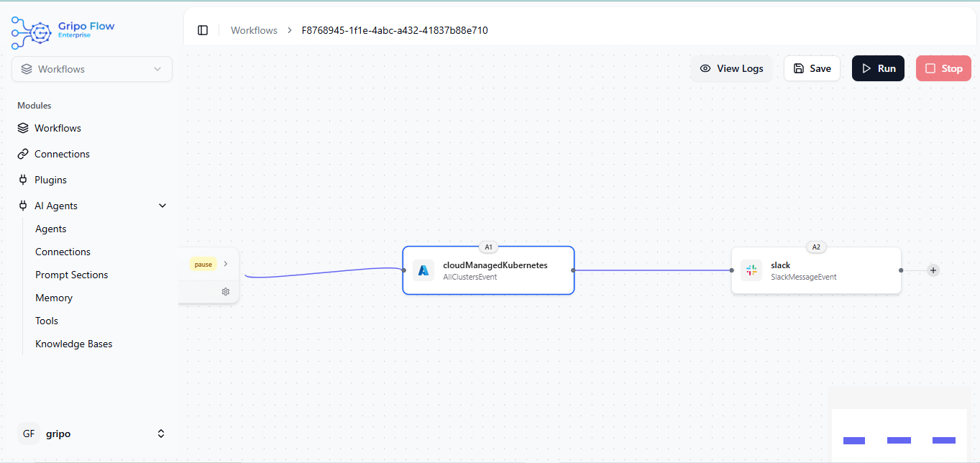This screenshot has height=463, width=980.
Task: Click the Slack icon on slack node
Action: (x=751, y=270)
